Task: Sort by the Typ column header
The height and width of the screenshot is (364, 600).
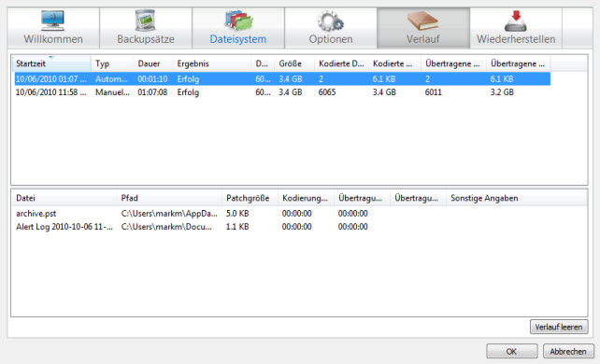Action: pos(112,63)
